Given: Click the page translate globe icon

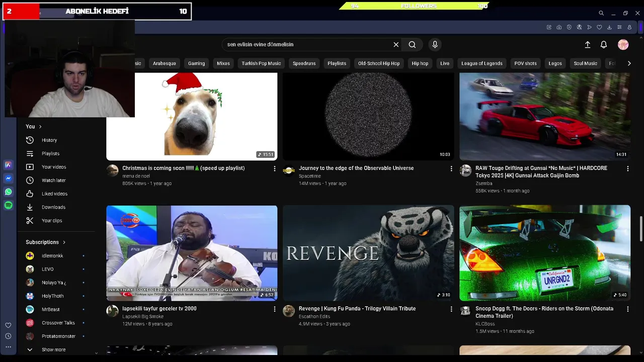Looking at the screenshot, I should coord(579,27).
